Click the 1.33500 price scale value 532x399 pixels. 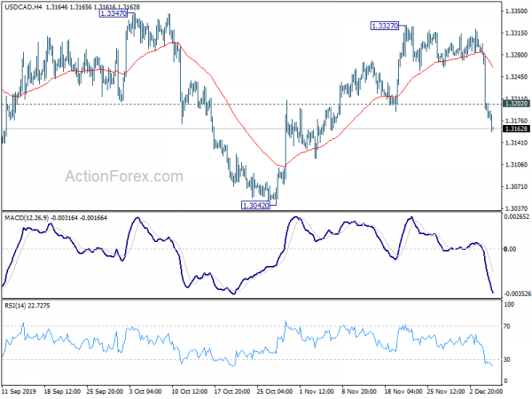(516, 12)
